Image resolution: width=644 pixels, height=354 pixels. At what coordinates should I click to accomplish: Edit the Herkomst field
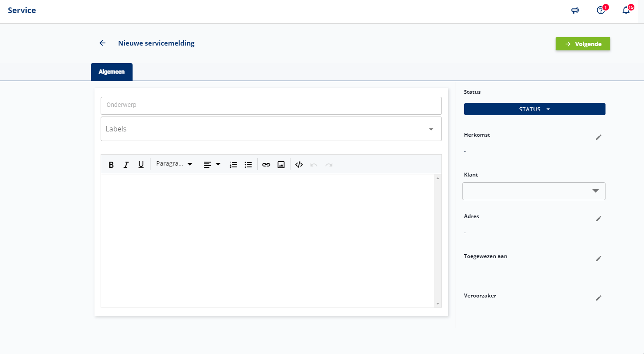(598, 137)
